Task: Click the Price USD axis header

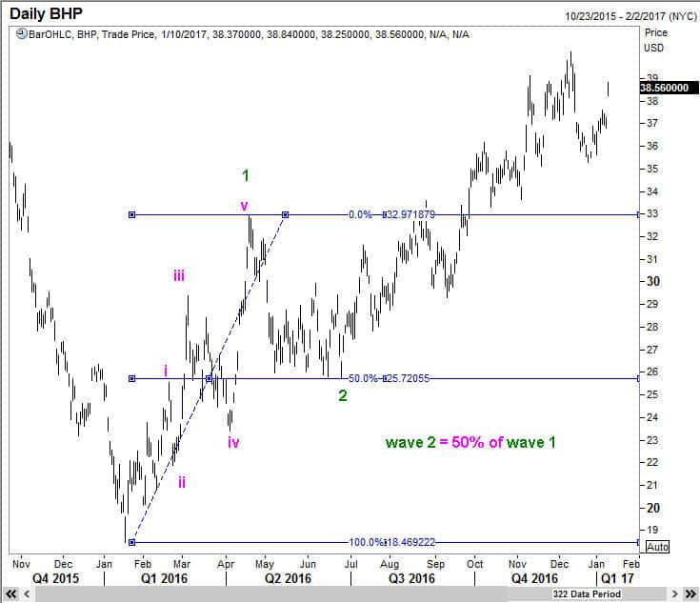Action: [655, 40]
